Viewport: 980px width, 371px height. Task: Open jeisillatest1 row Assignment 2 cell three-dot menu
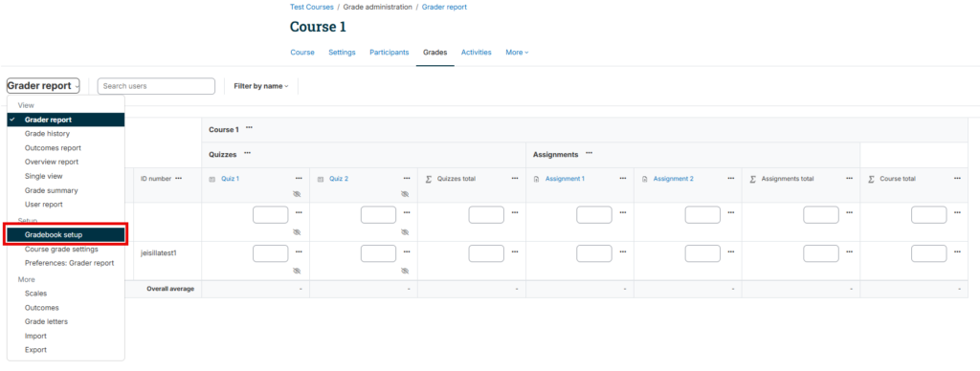coord(731,252)
